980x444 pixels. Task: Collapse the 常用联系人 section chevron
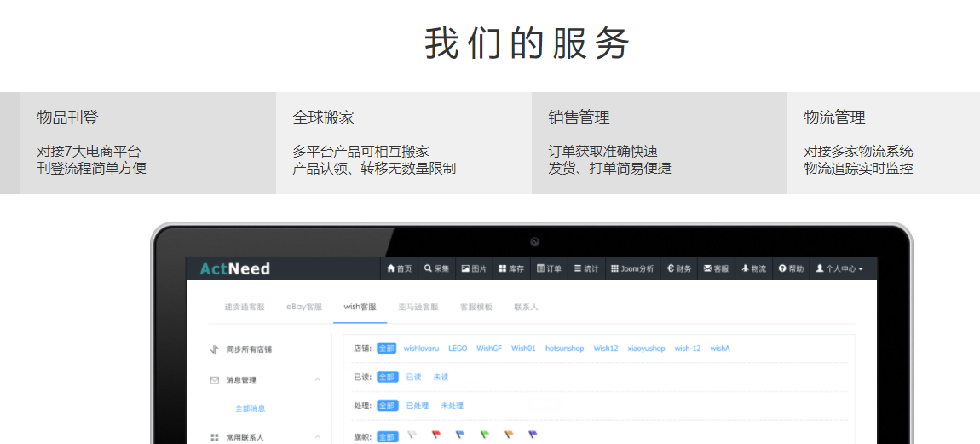point(317,437)
